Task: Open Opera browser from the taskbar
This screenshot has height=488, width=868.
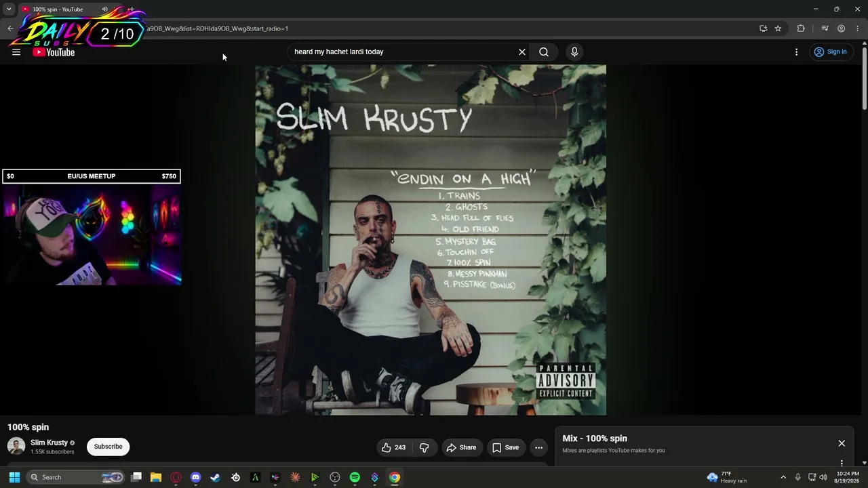Action: click(176, 477)
